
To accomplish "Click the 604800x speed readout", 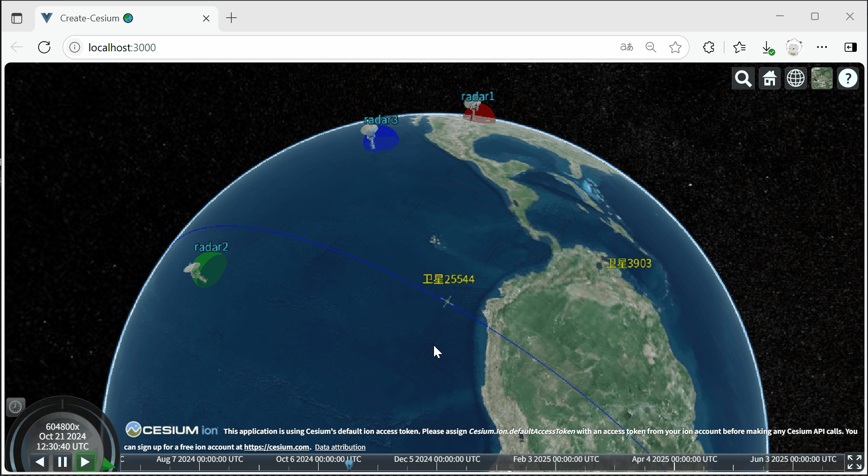I will point(63,427).
